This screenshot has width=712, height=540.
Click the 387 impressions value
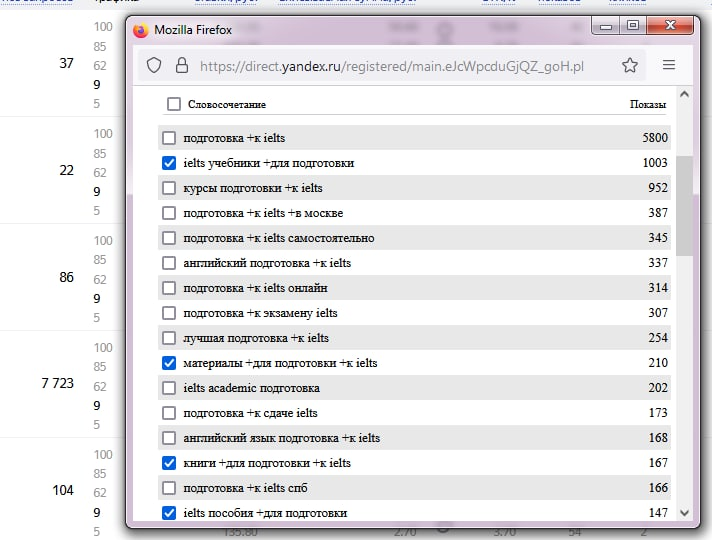tap(658, 213)
